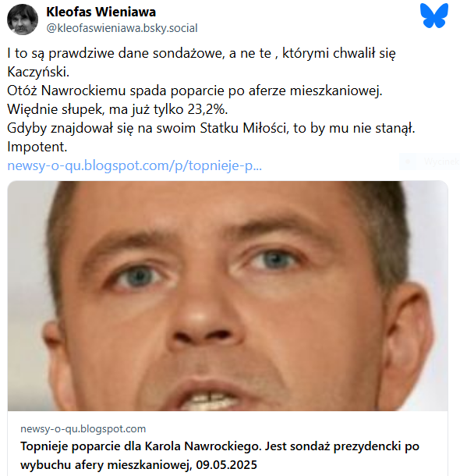Click the @kleofaswieniawa.bsky.social handle
The height and width of the screenshot is (476, 460).
tap(122, 28)
